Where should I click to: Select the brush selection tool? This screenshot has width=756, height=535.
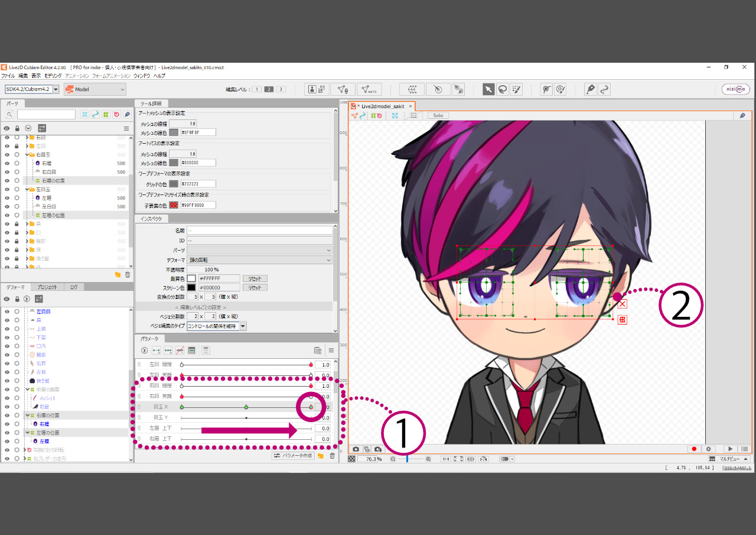tap(516, 89)
